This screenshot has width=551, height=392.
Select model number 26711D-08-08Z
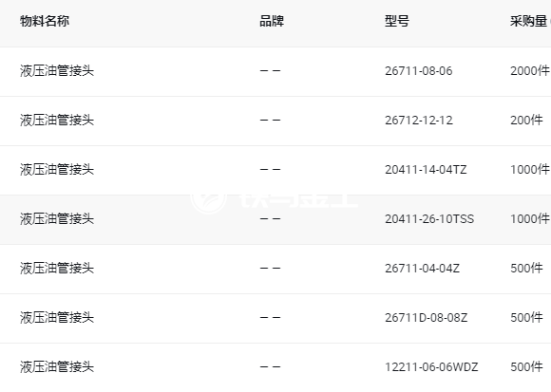coord(426,318)
